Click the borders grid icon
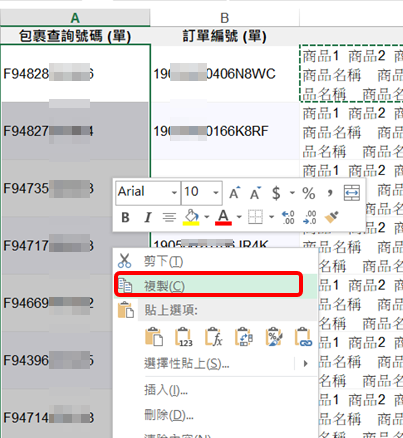 [x=255, y=217]
